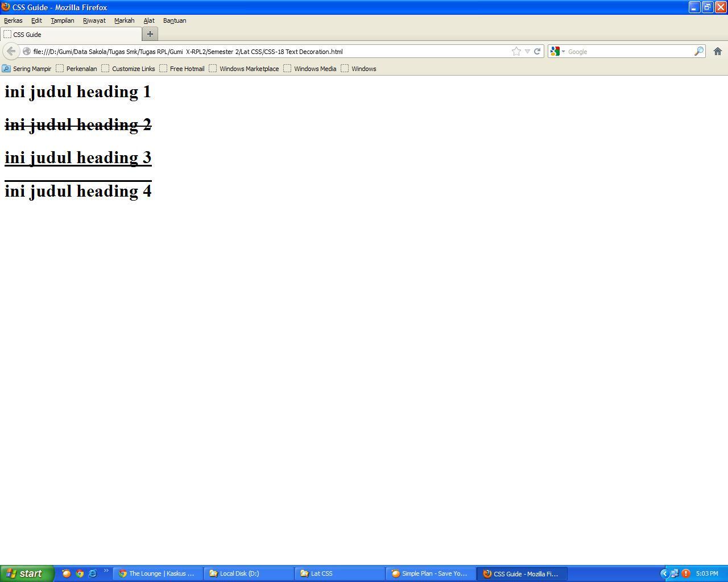This screenshot has height=582, width=728.
Task: Open the Customize Links bookmark
Action: 128,69
